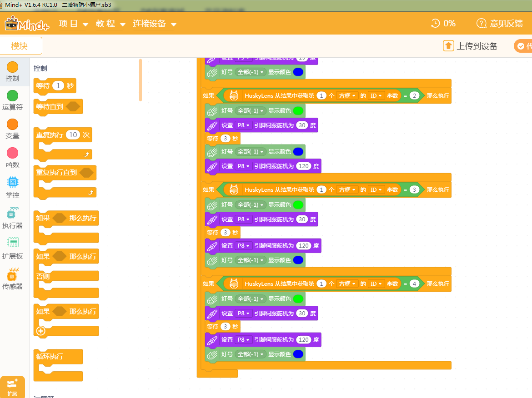The height and width of the screenshot is (398, 532).
Task: Click HuskyLens icon in ID = 3 condition
Action: 234,189
